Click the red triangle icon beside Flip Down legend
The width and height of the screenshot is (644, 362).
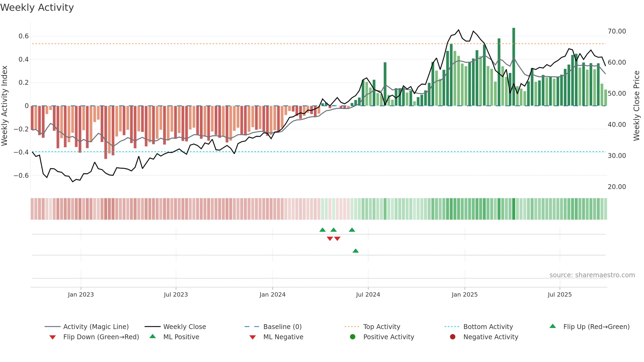tap(53, 337)
